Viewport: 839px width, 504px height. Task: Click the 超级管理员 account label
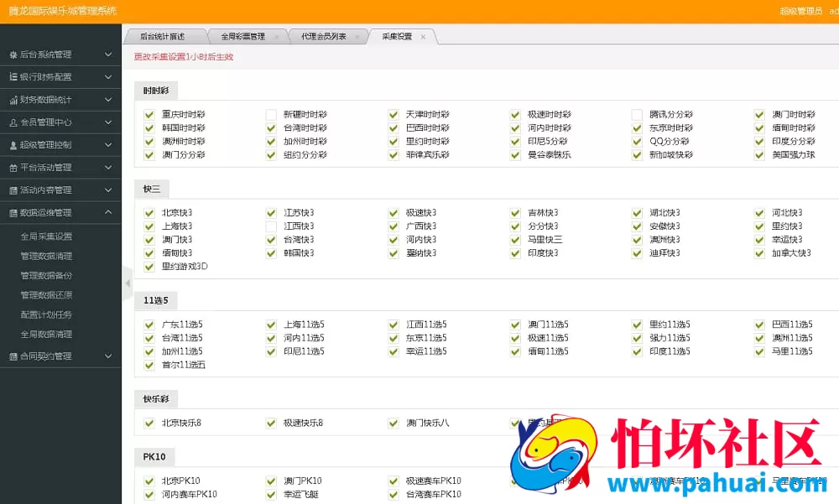(800, 11)
